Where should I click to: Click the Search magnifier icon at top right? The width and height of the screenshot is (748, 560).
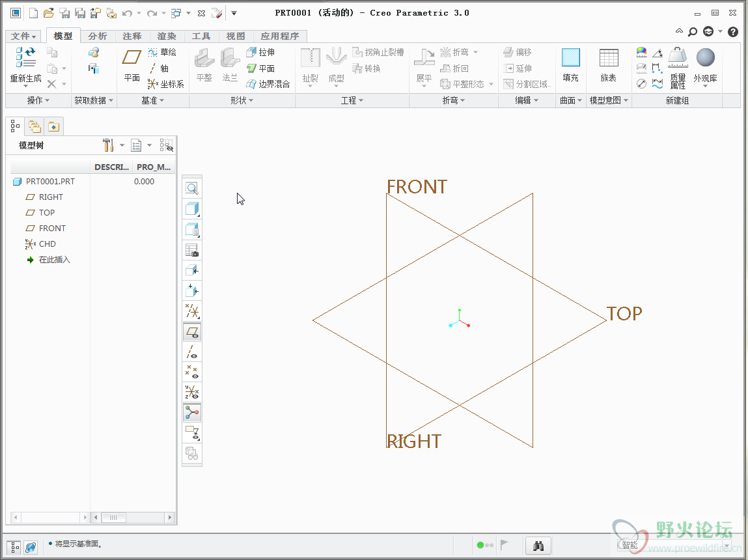coord(692,32)
